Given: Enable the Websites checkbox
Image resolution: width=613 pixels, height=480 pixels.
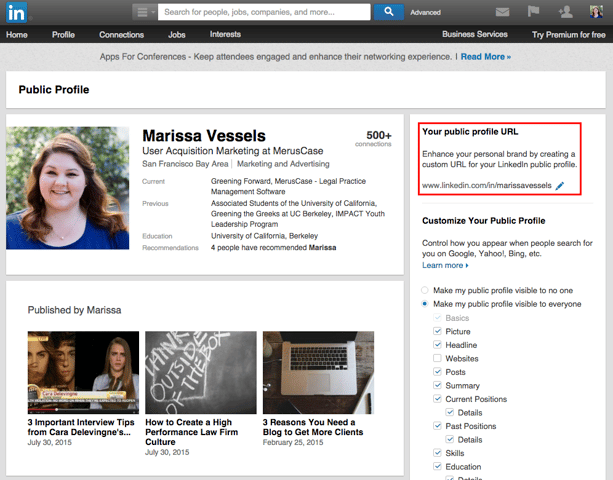Looking at the screenshot, I should click(437, 358).
